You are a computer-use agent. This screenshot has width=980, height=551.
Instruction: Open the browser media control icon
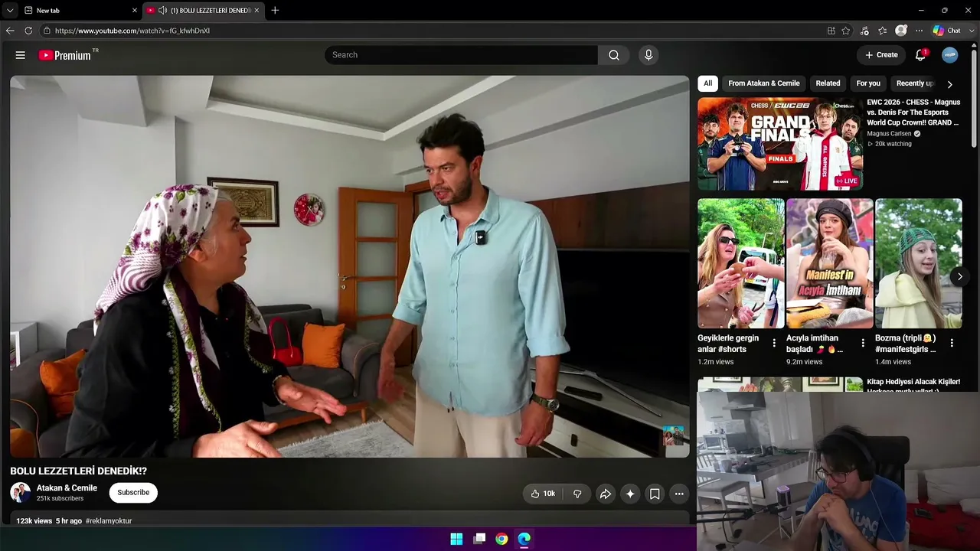(x=864, y=31)
